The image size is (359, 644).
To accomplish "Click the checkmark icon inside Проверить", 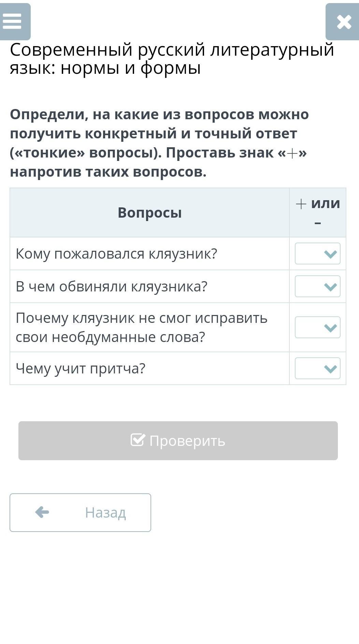I will (138, 440).
